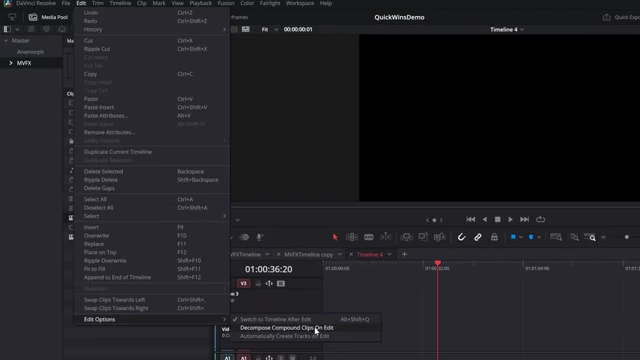The height and width of the screenshot is (360, 640).
Task: Open the marker color dropdown arrow
Action: click(539, 238)
